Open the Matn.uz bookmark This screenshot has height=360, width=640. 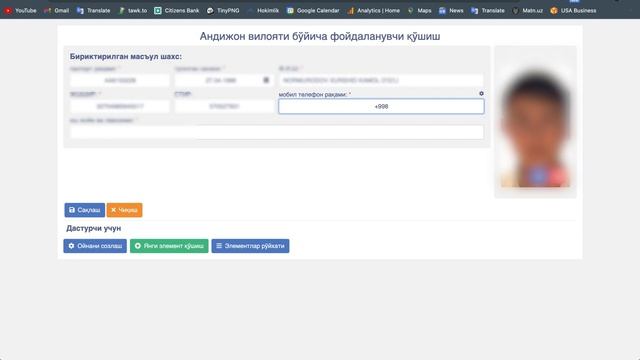click(x=527, y=11)
